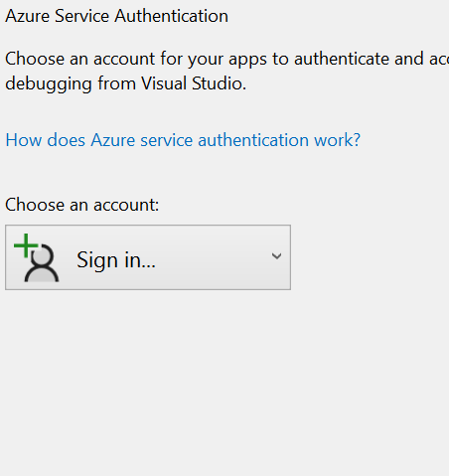Screen dimensions: 449x476
Task: Open 'How does Azure service authentication work?' link
Action: (183, 140)
